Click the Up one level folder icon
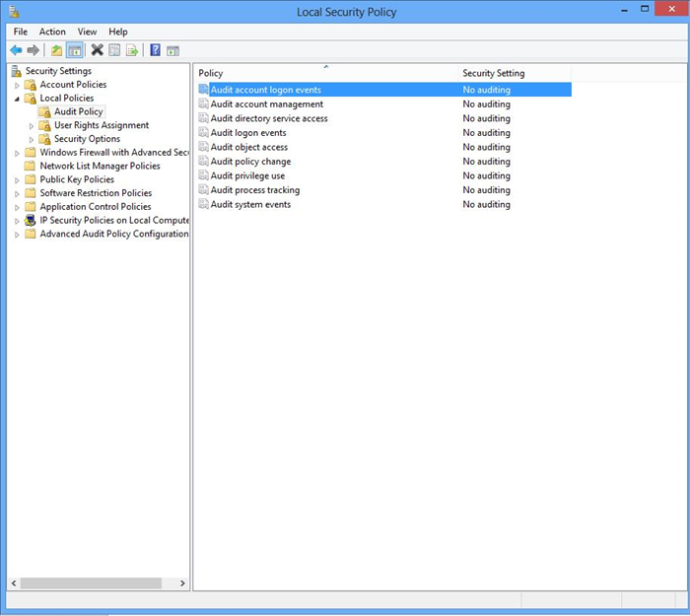The height and width of the screenshot is (616, 690). click(56, 50)
